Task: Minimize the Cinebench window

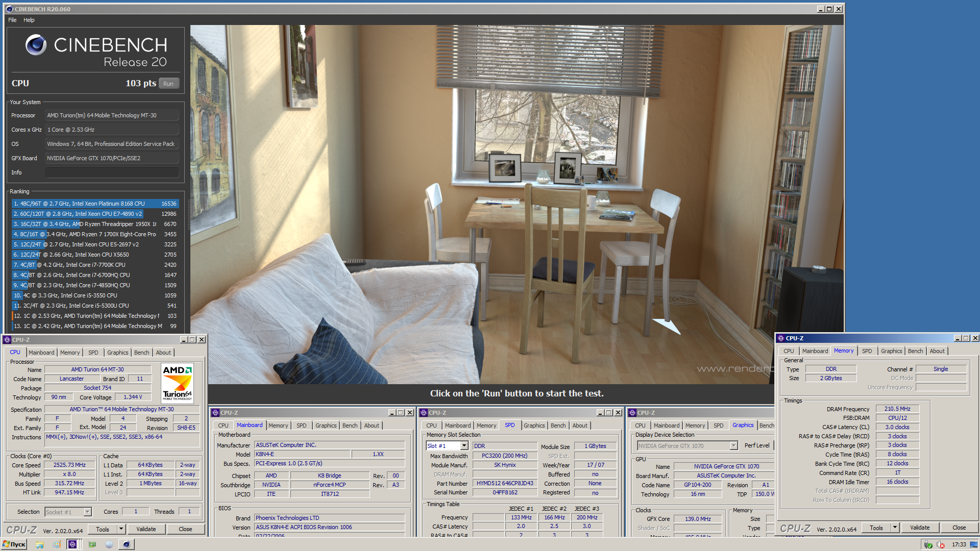Action: [x=820, y=9]
